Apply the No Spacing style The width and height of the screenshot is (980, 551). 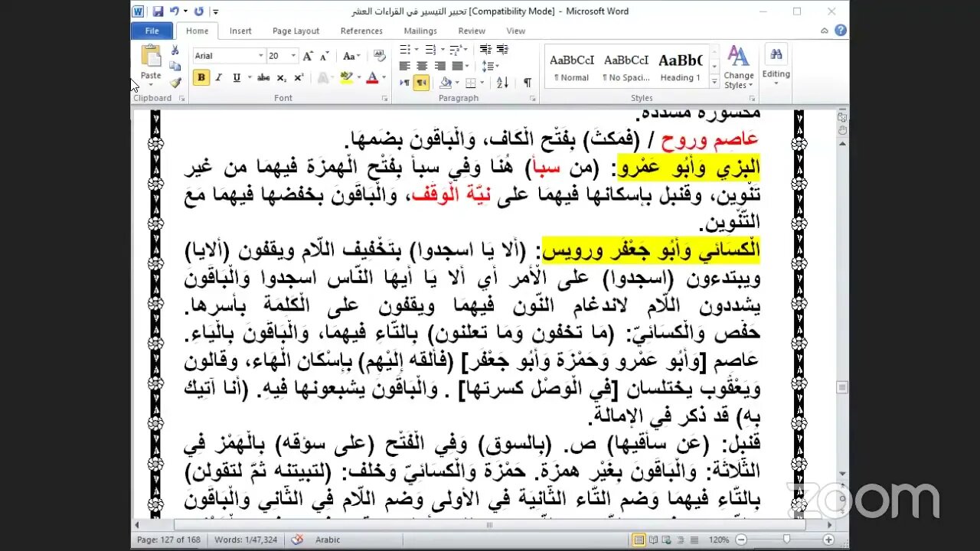point(626,67)
